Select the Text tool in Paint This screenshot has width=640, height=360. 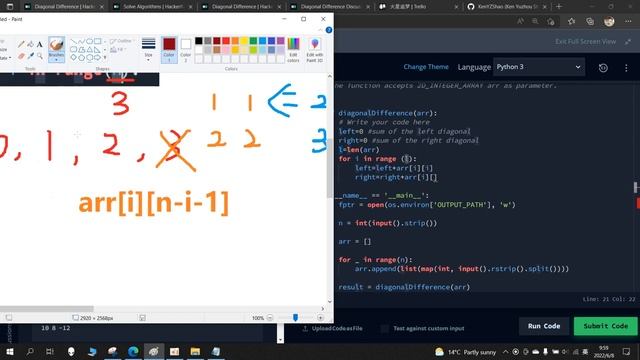click(40, 44)
